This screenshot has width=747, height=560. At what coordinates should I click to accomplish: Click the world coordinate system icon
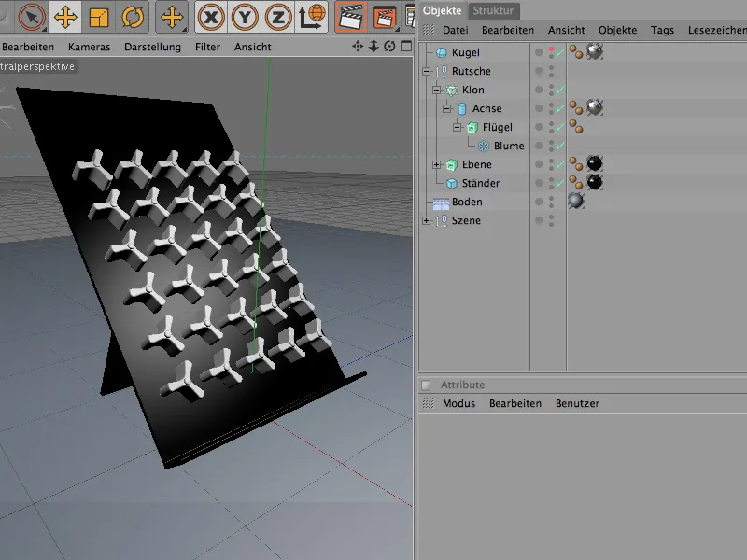coord(315,17)
